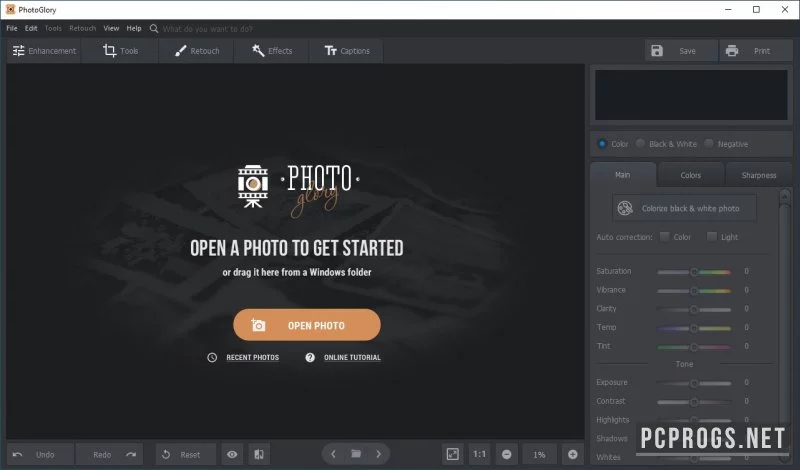
Task: Click the search magnifier icon
Action: click(x=154, y=29)
